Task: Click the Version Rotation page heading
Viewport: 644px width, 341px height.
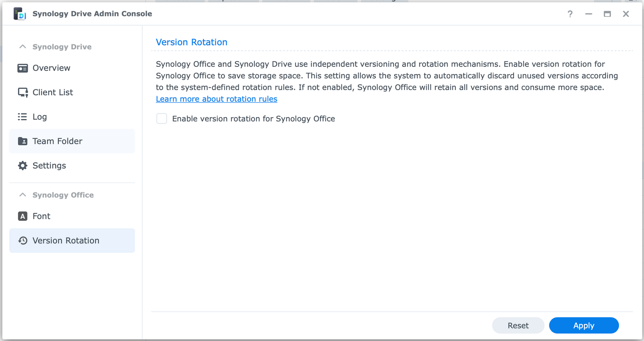Action: [x=192, y=42]
